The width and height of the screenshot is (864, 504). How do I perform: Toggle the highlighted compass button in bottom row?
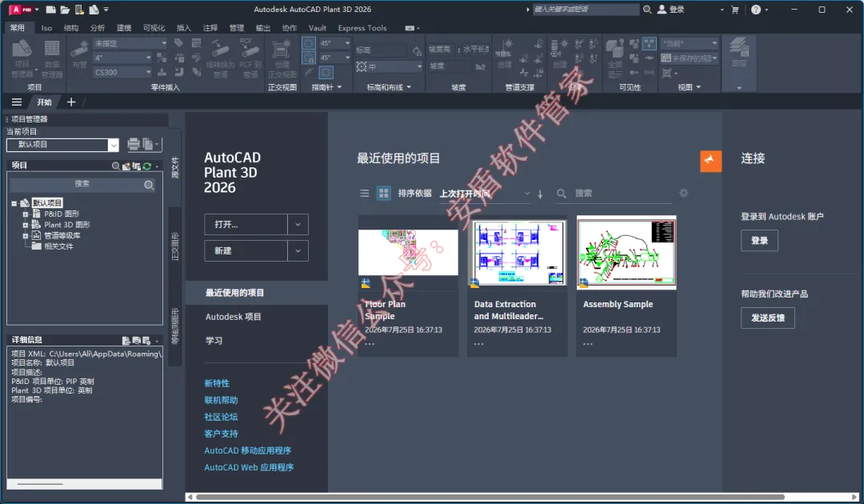click(x=326, y=72)
